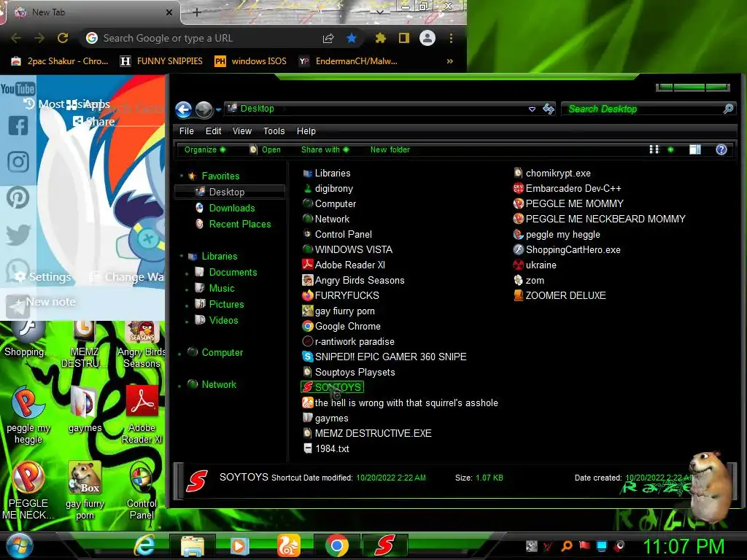The height and width of the screenshot is (560, 747).
Task: Click the refresh icon beside Explorer address bar
Action: click(549, 109)
